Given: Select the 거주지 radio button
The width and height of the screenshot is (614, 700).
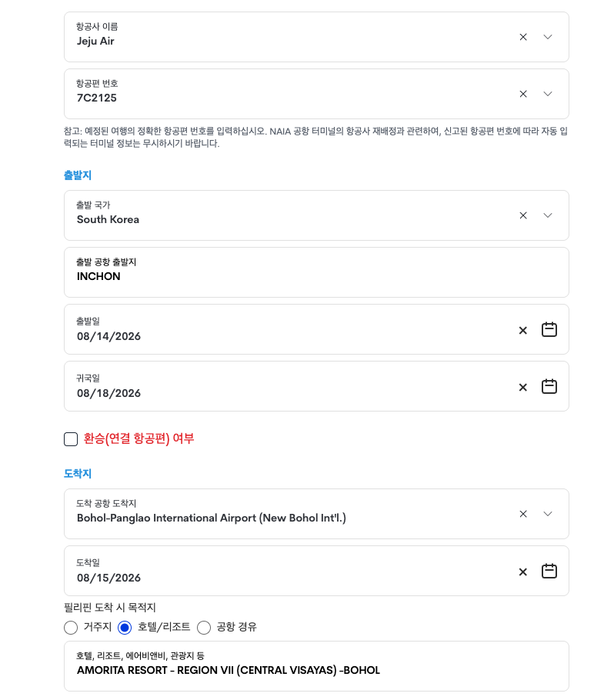Looking at the screenshot, I should tap(71, 628).
